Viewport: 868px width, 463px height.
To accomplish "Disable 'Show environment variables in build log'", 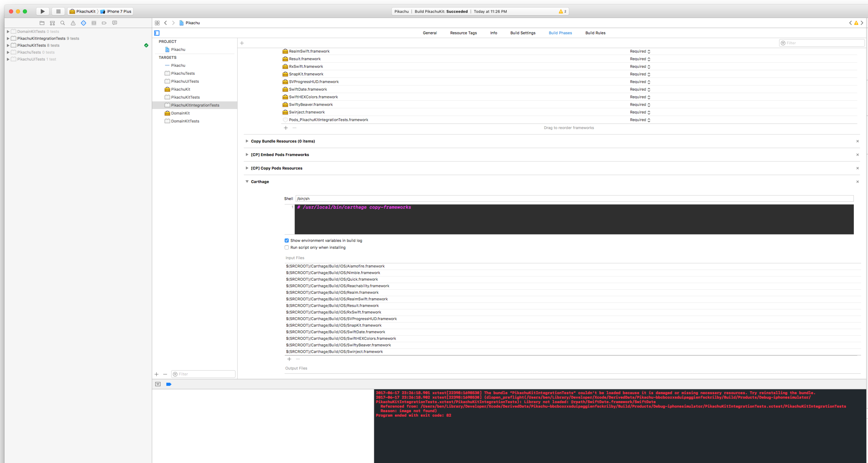I will (x=287, y=240).
